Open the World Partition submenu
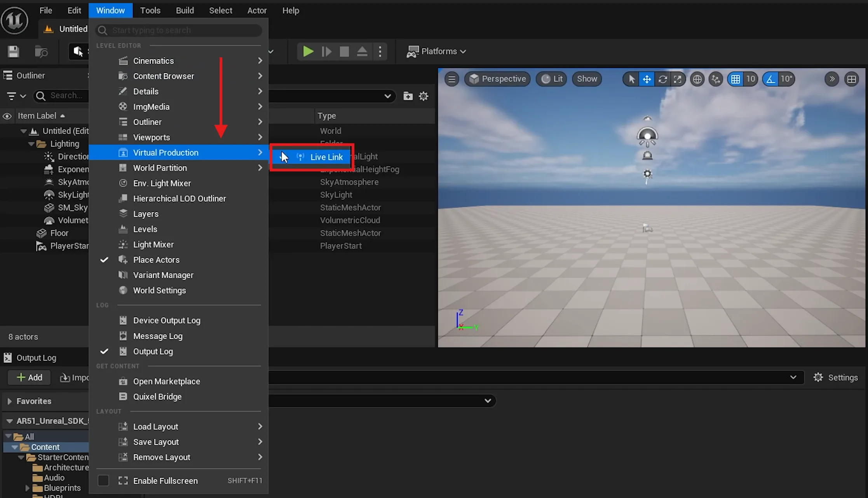 [179, 168]
